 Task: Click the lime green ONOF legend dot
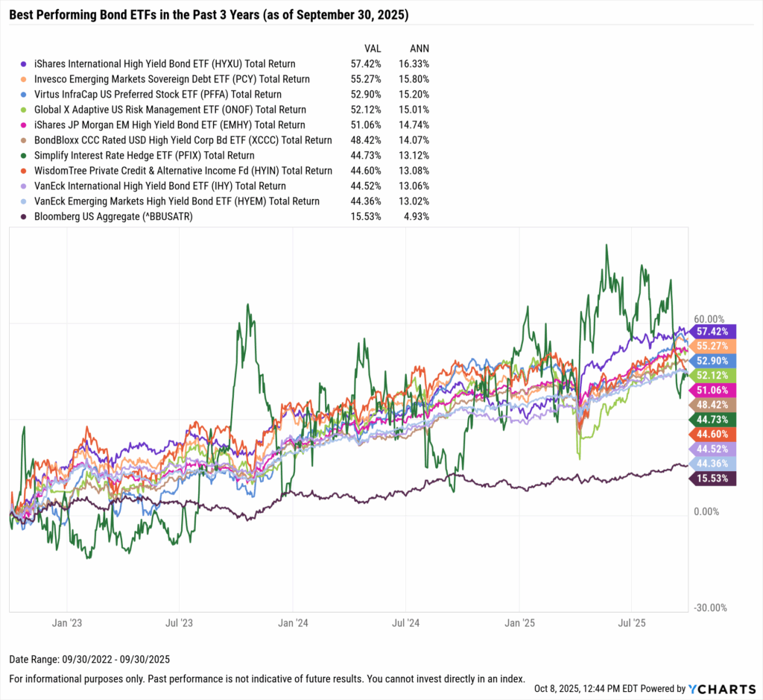26,110
